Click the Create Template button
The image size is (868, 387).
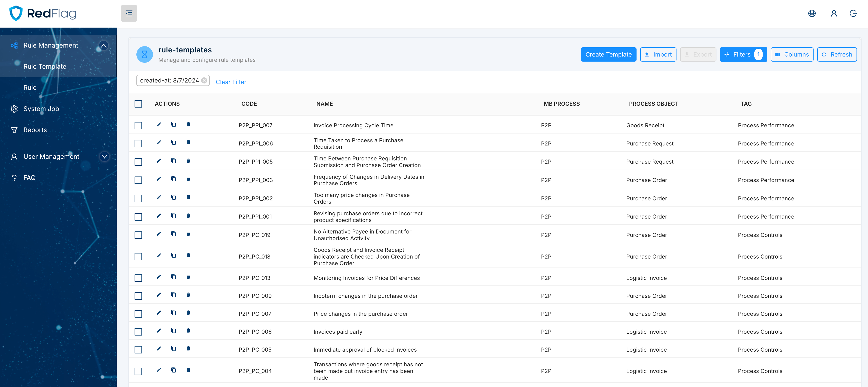coord(609,54)
